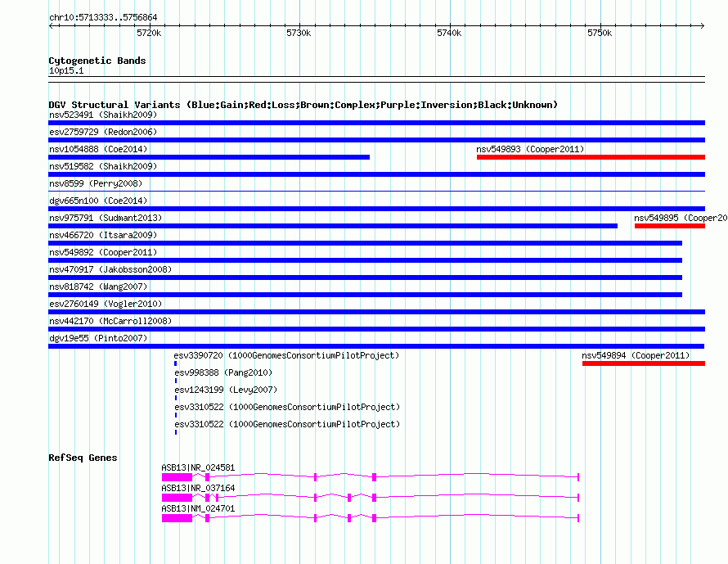
Task: Open nsv519582 (Shaikh2009) variant label
Action: coord(103,166)
